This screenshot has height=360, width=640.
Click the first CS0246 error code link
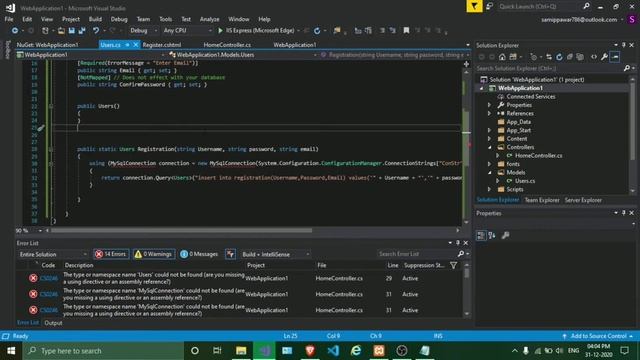pyautogui.click(x=49, y=278)
